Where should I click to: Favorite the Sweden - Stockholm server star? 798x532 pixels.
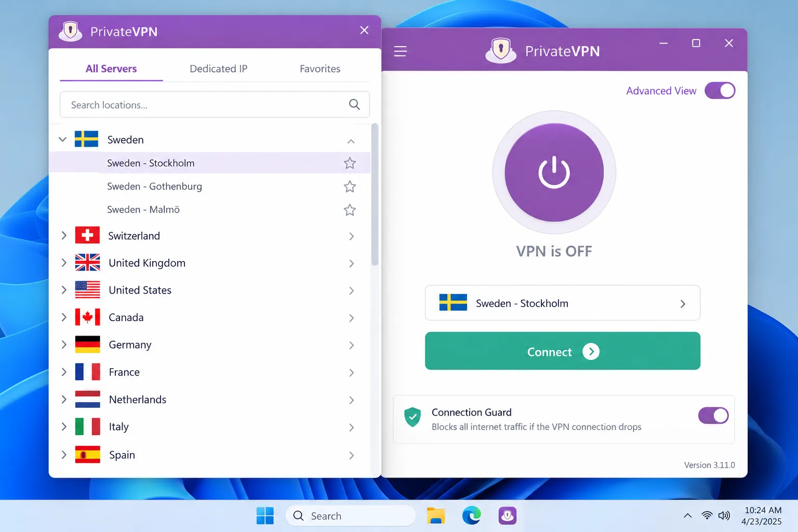point(350,163)
